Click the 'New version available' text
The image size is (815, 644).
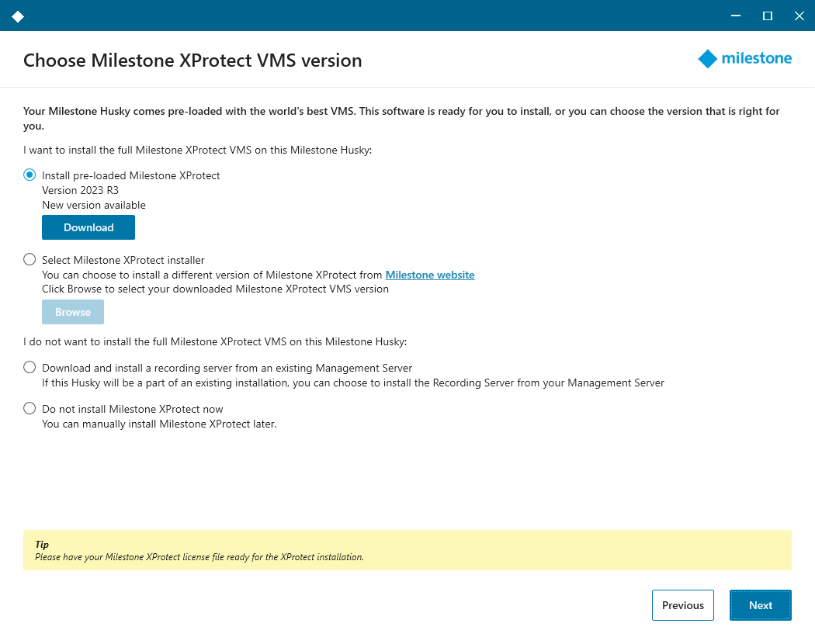click(94, 205)
